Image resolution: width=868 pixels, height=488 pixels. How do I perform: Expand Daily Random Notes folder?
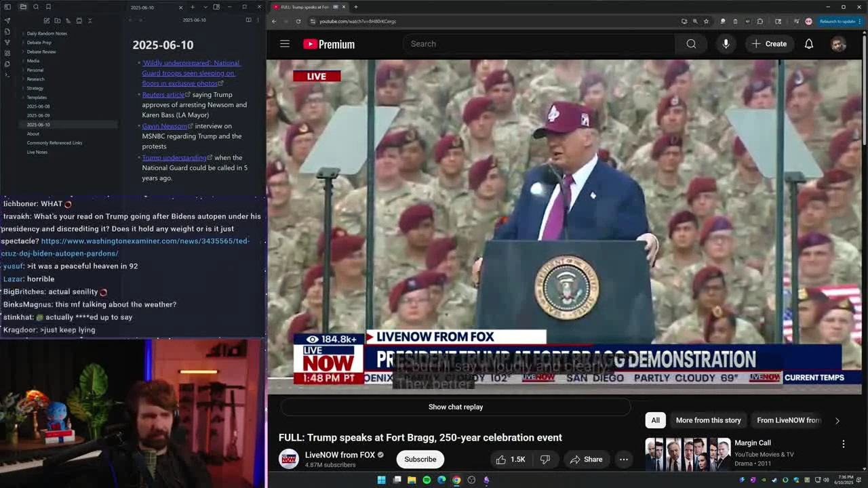[x=47, y=33]
